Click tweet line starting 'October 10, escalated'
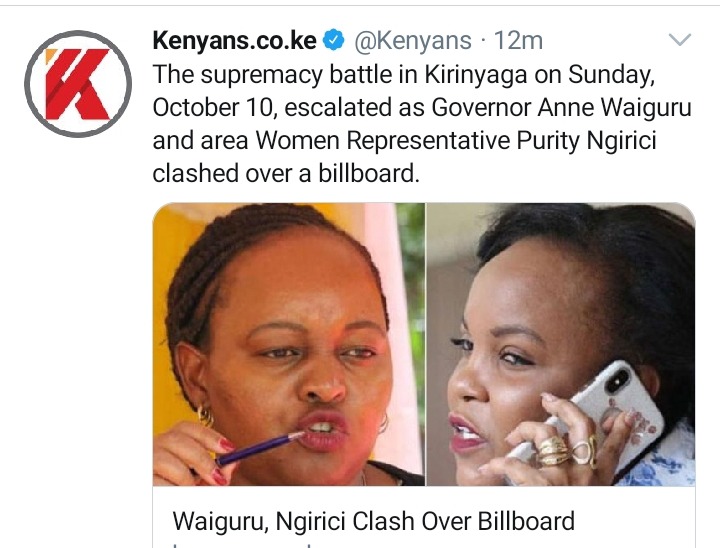This screenshot has width=720, height=548. [x=422, y=107]
